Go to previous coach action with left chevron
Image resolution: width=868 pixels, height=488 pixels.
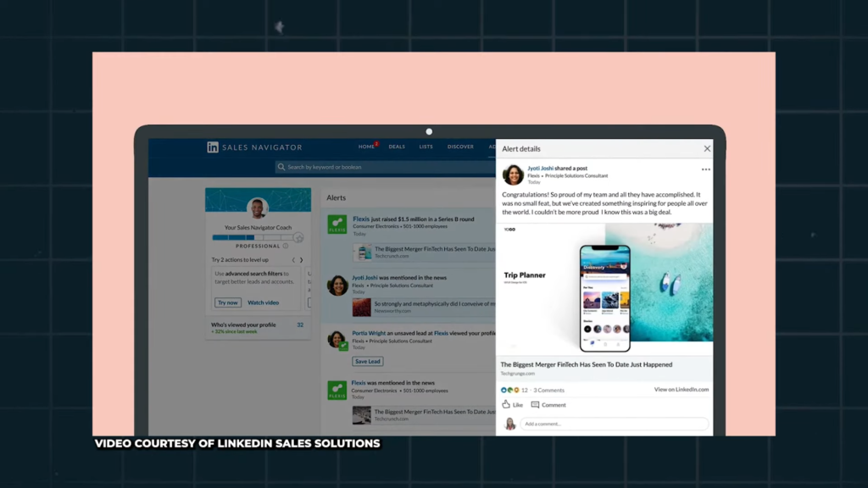click(x=293, y=260)
